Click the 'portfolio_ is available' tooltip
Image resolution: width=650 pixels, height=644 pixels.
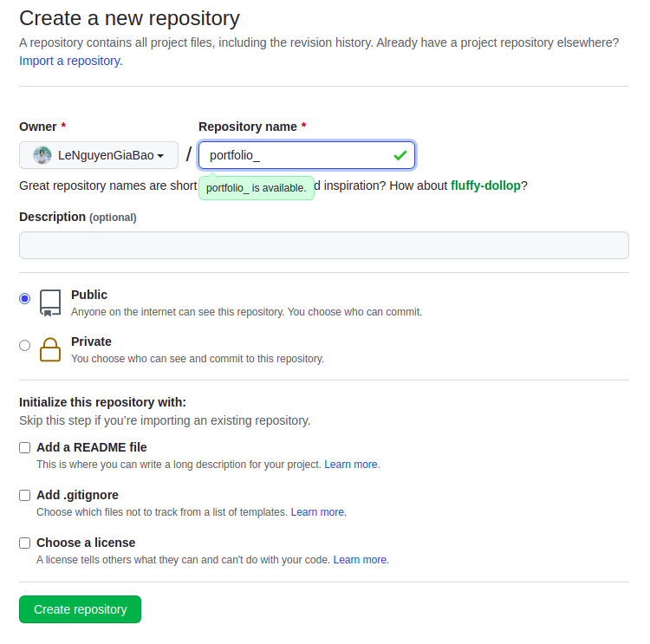coord(257,188)
